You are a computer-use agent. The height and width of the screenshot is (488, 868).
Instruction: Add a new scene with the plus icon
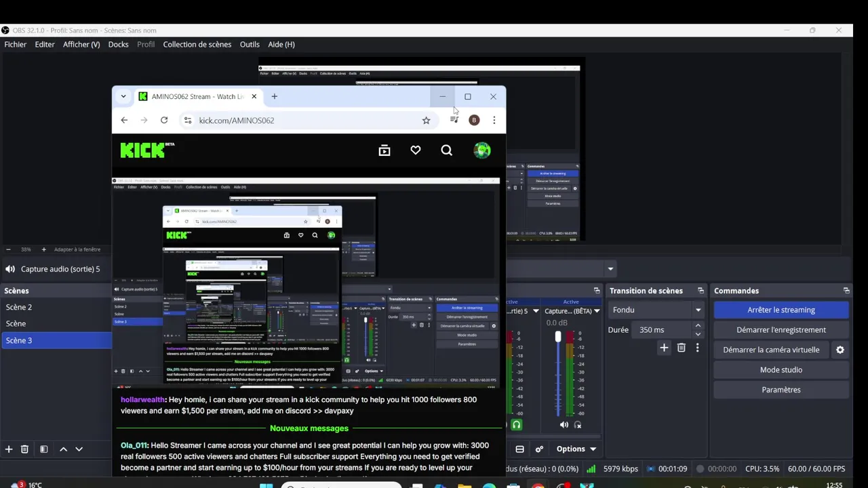pos(9,449)
